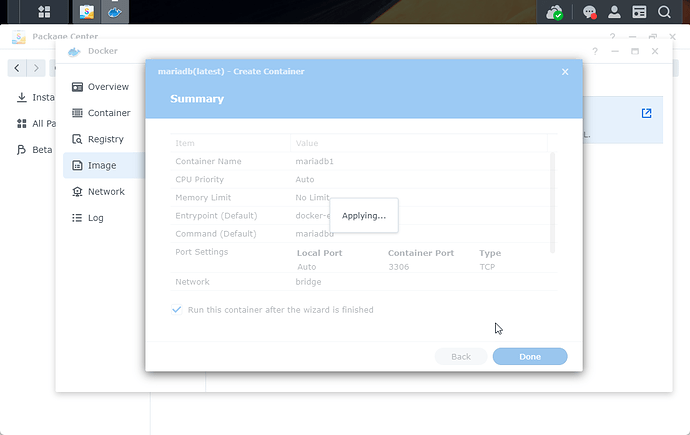
Task: Open the DSM main menu grid icon
Action: (44, 11)
